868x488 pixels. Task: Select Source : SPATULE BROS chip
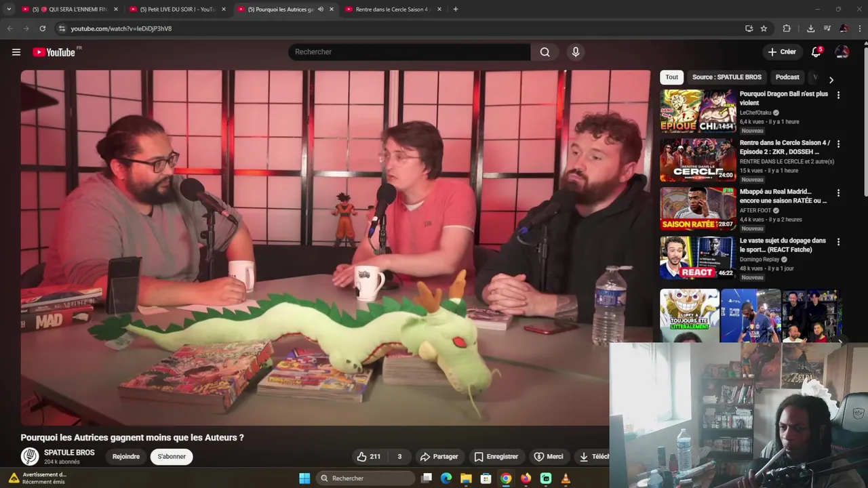(727, 77)
